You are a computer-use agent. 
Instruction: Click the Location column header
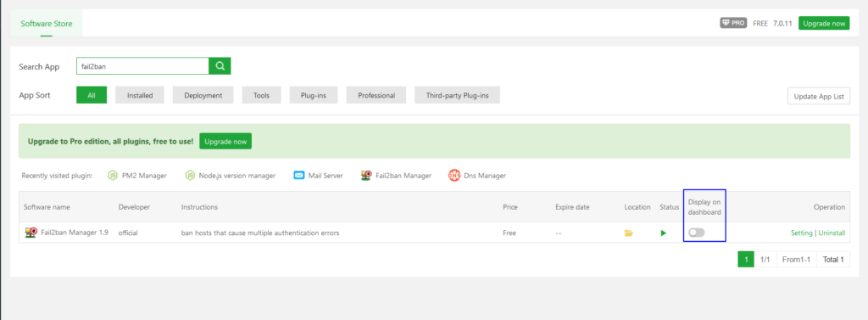tap(637, 207)
